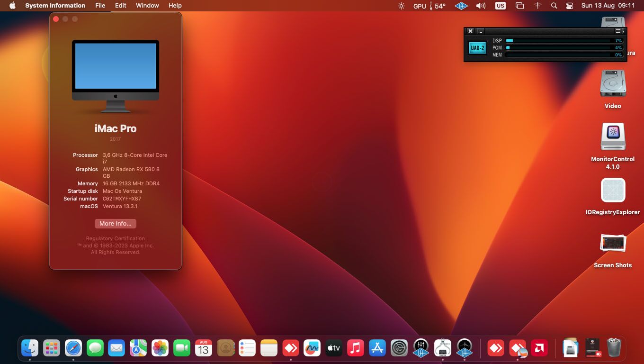
Task: Open the UAD-2 badge in the meter panel
Action: (477, 47)
